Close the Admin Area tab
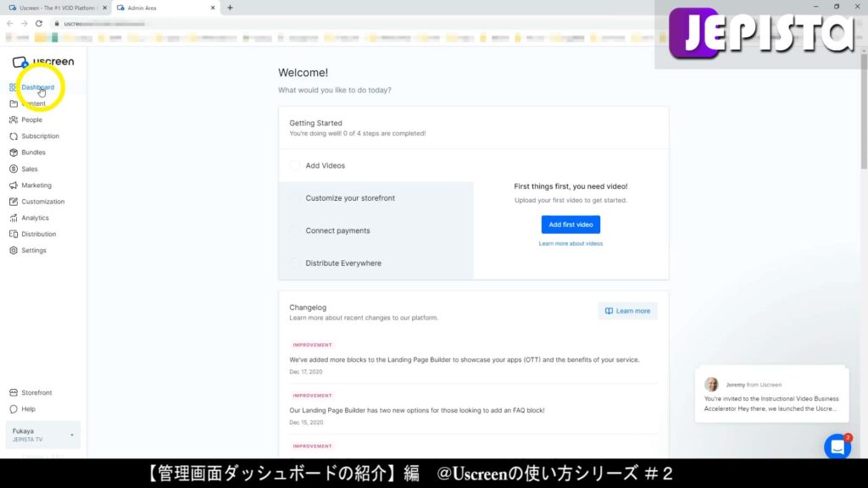 click(x=213, y=8)
